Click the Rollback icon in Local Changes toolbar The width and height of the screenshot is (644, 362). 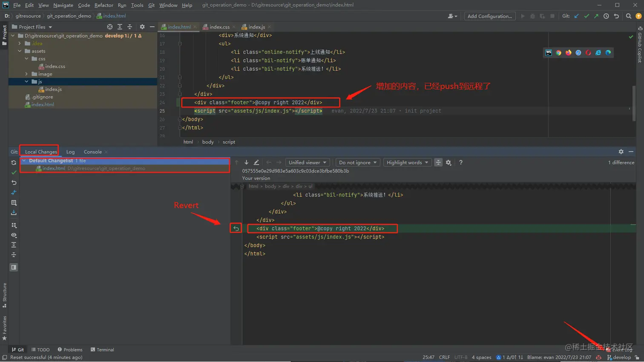point(14,182)
